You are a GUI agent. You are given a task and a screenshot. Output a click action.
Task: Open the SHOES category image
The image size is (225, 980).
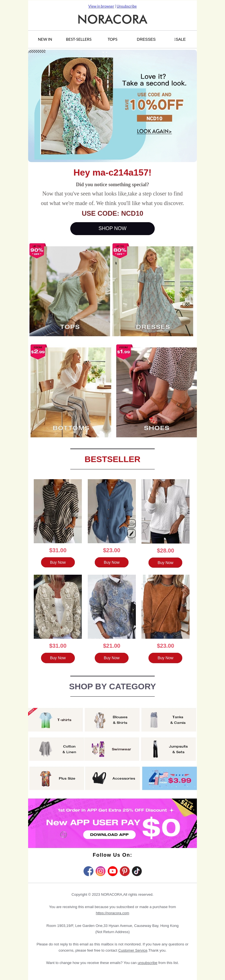[156, 392]
